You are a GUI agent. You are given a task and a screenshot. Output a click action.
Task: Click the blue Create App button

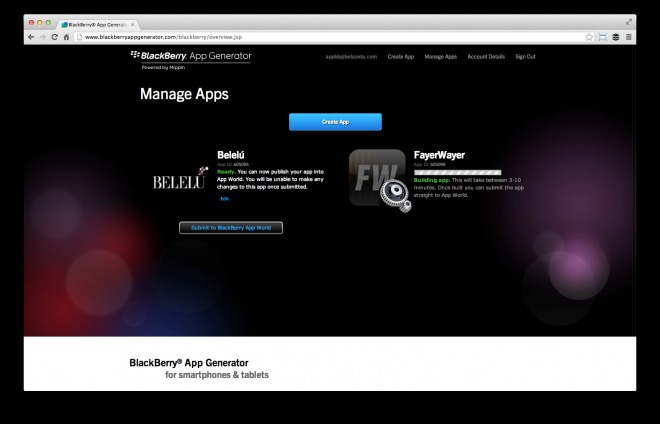[x=335, y=122]
